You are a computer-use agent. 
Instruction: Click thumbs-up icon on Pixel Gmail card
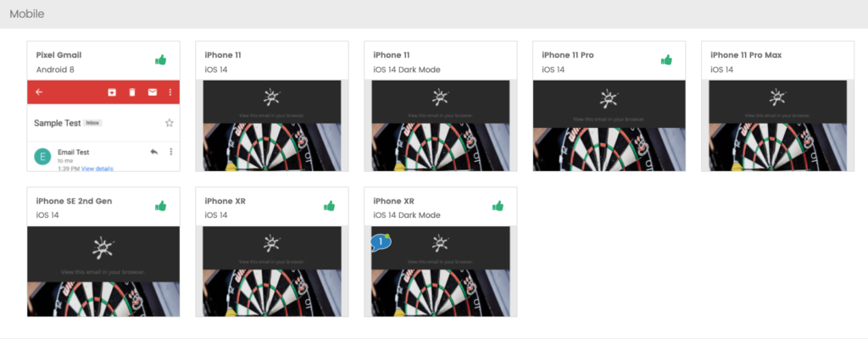tap(160, 60)
